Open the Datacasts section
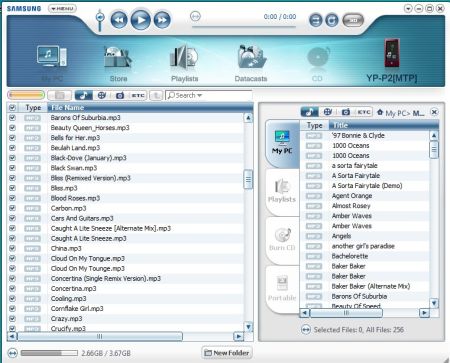Viewport: 450px width, 363px height. [x=251, y=63]
